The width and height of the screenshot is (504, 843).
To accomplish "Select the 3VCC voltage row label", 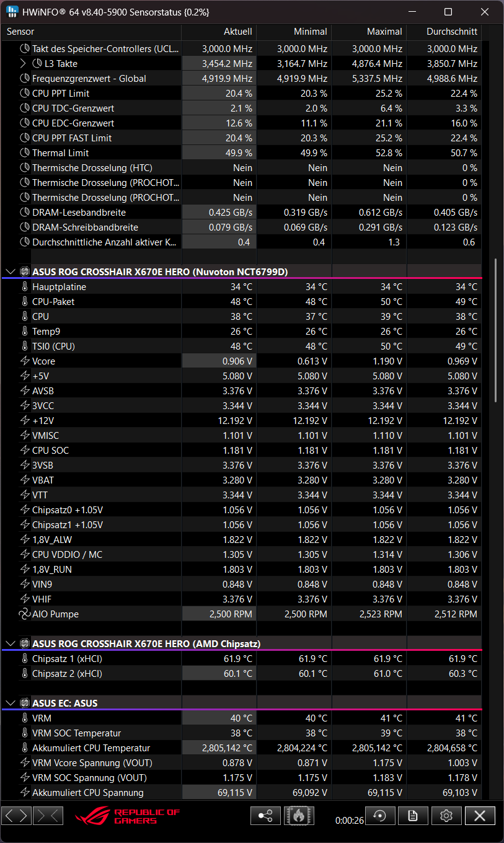I will (43, 406).
